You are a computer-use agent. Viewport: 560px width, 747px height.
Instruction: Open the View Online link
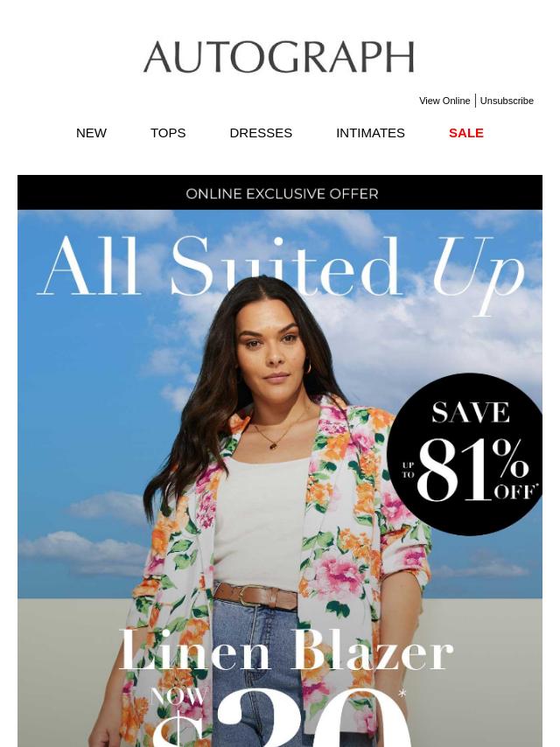[x=444, y=101]
